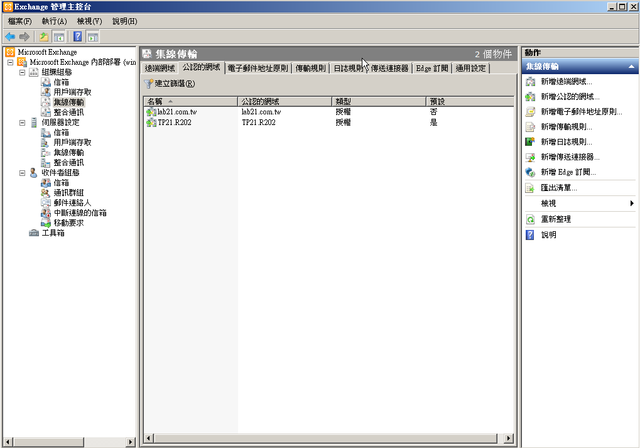Click the 匯出清單 icon

(530, 188)
